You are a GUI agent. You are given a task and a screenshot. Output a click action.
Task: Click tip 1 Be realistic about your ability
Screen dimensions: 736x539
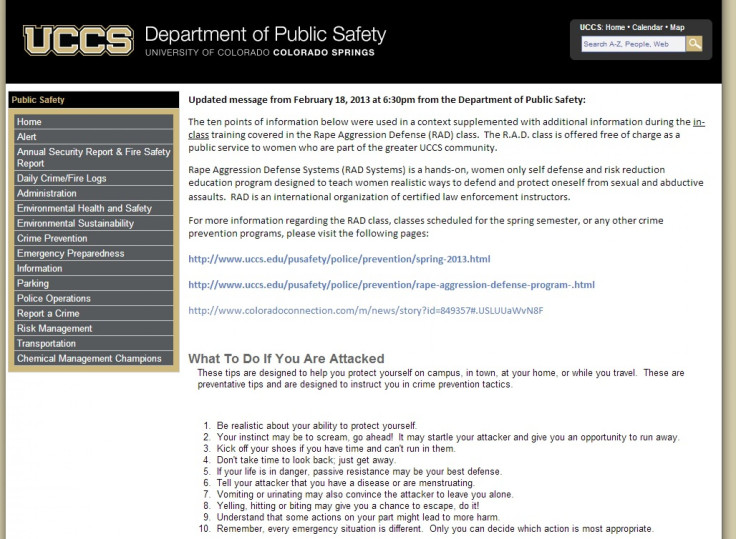(316, 426)
